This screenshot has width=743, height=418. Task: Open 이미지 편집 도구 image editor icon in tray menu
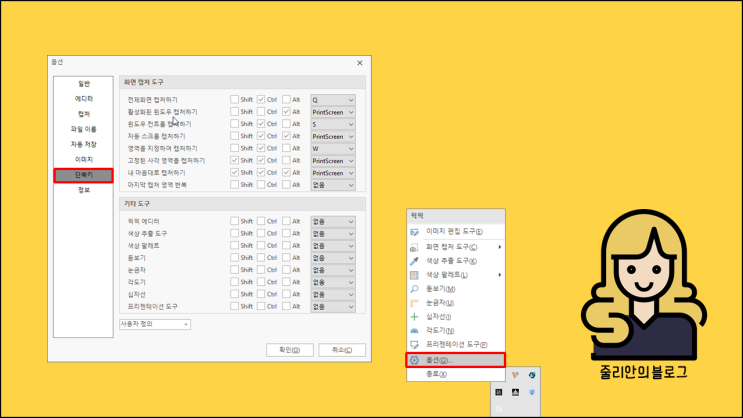tap(414, 232)
